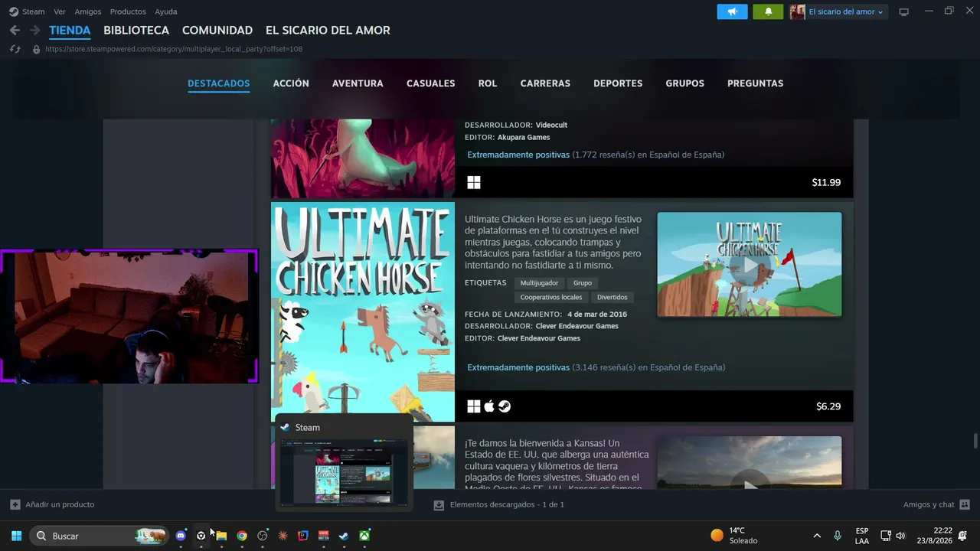Open the Friends and chat icon
The width and height of the screenshot is (980, 551).
965,504
